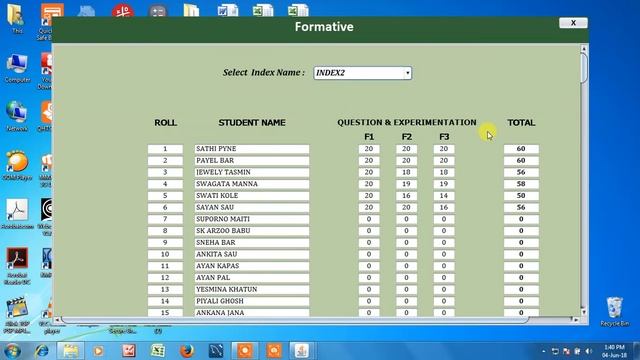The height and width of the screenshot is (360, 640).
Task: Click F2 score field for AYAN PAL
Action: pyautogui.click(x=406, y=278)
